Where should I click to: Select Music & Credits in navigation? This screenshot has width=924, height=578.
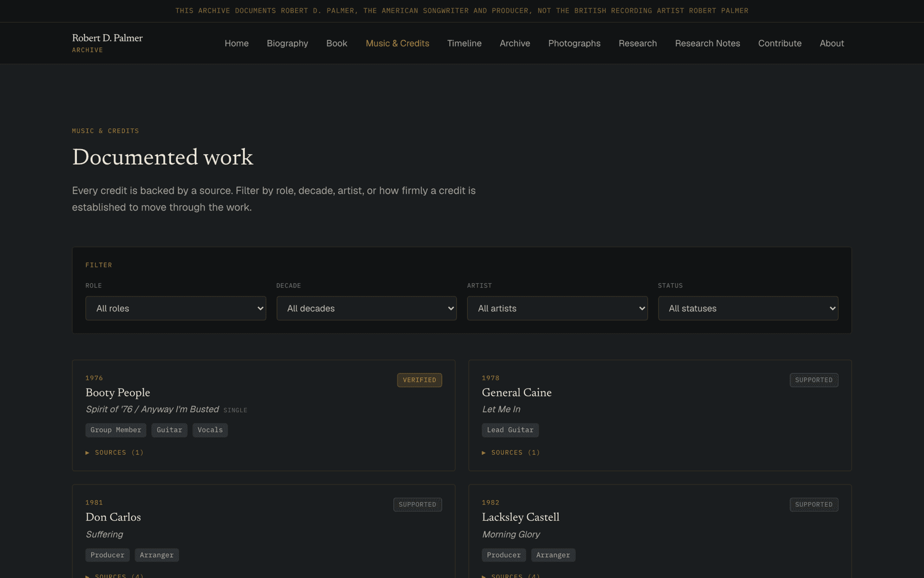397,43
